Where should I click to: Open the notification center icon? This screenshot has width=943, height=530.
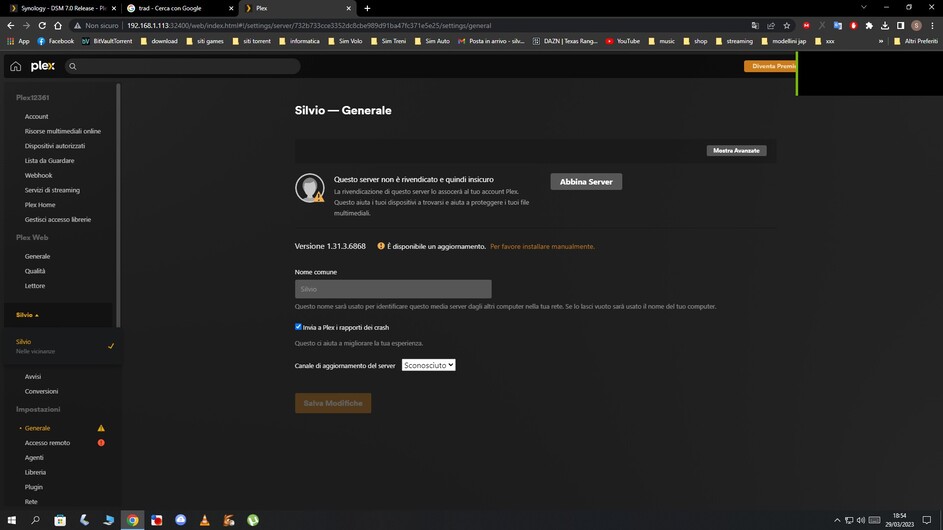point(927,520)
